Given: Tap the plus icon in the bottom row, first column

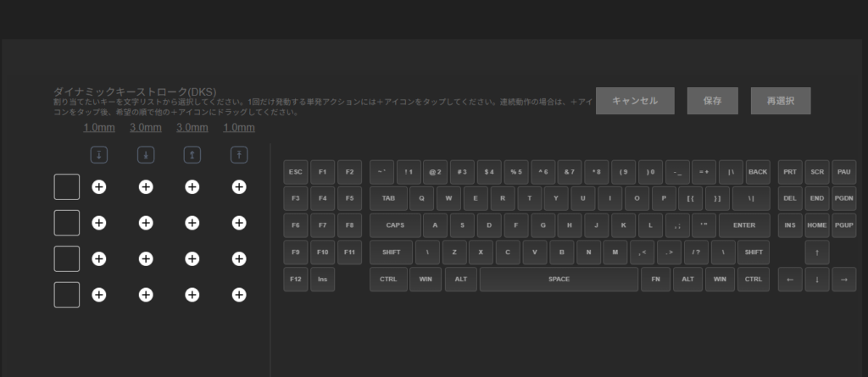Looking at the screenshot, I should (x=99, y=295).
